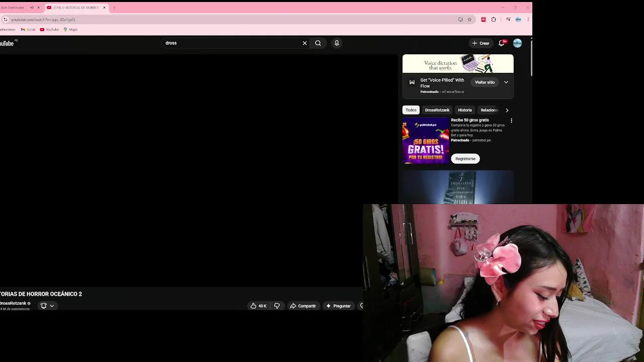644x362 pixels.
Task: Mute the Kick Dashboard tab audio icon
Action: [x=32, y=8]
